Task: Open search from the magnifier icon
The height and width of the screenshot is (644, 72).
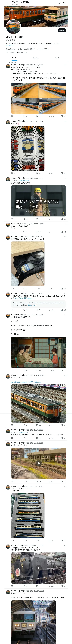Action: pos(64,3)
